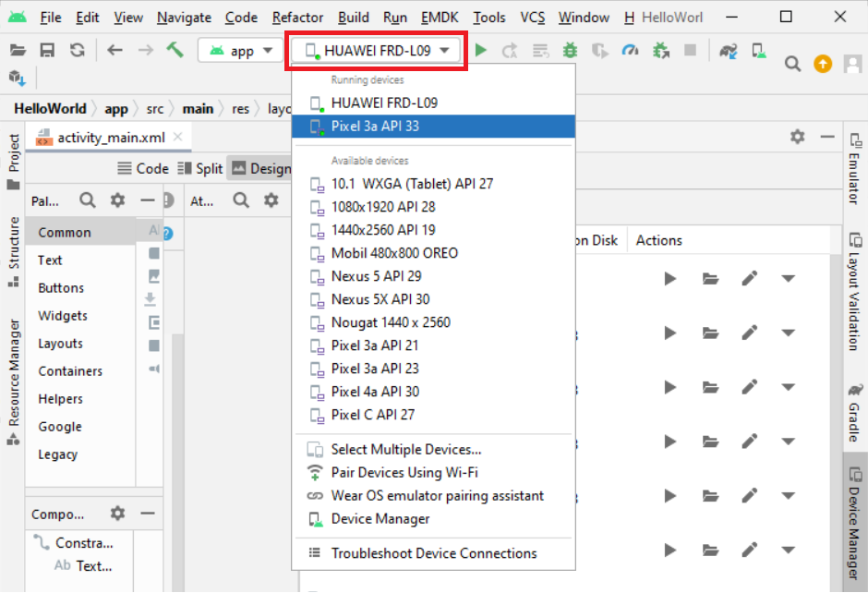
Task: Select Pixel 3a API 33 running device
Action: pos(375,126)
